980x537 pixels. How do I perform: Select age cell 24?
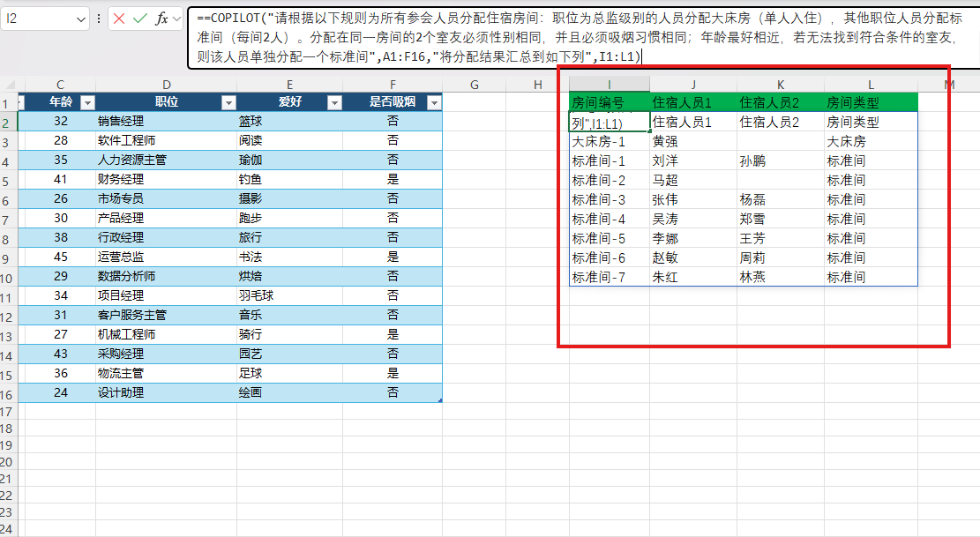point(60,392)
